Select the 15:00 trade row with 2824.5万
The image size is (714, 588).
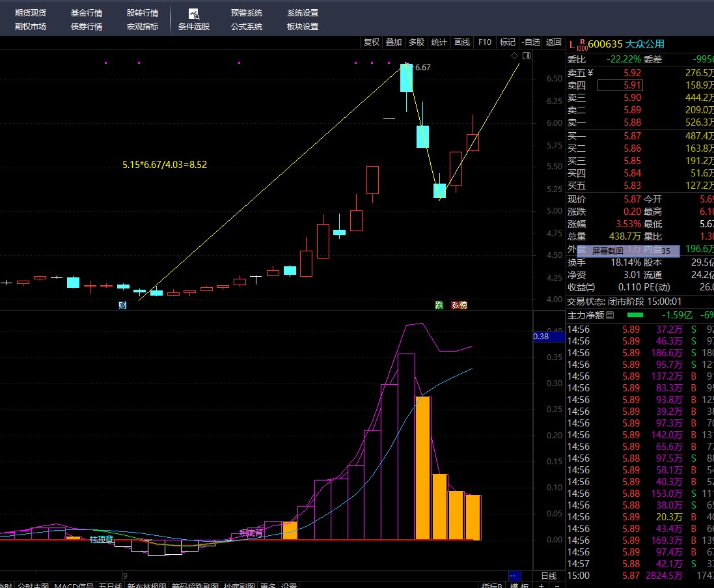(640, 575)
